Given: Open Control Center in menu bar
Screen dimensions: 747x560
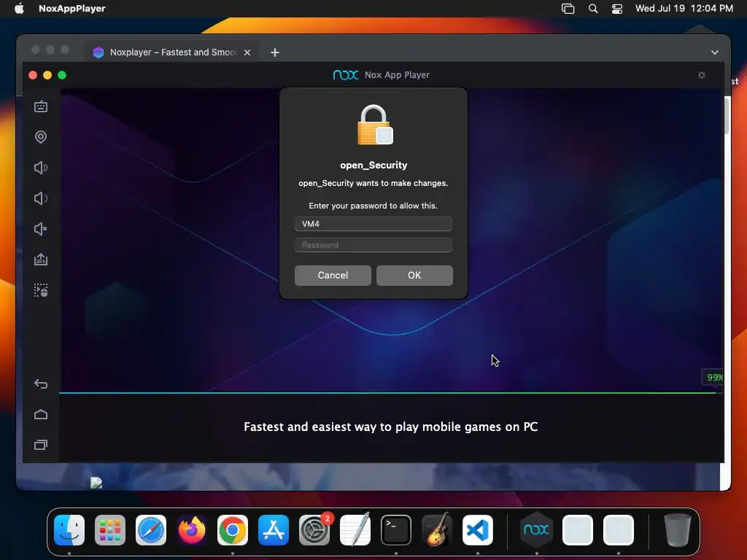Looking at the screenshot, I should click(617, 8).
